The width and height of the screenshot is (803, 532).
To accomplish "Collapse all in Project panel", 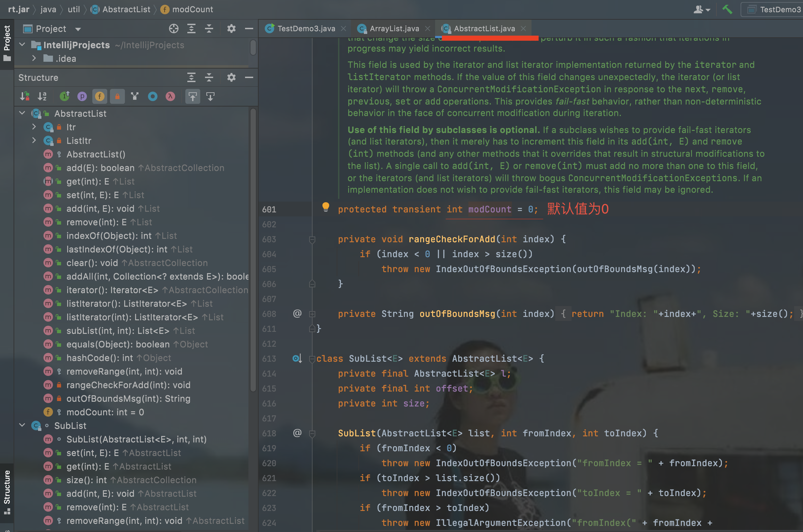I will [x=209, y=29].
